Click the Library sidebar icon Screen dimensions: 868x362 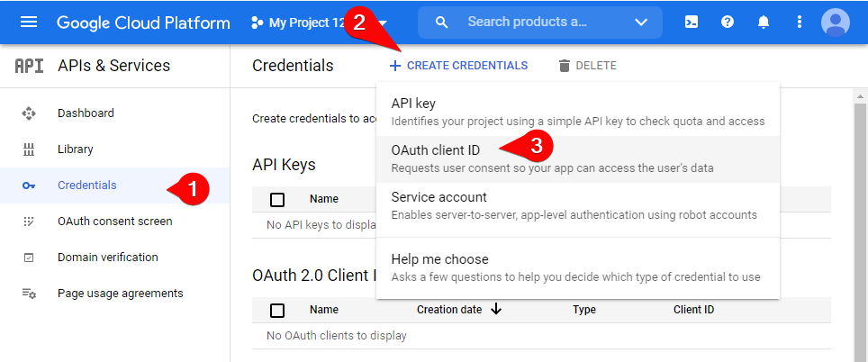[29, 149]
